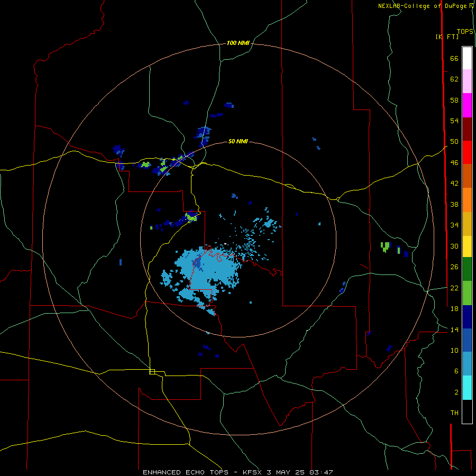Click the 46 value on the legend
The image size is (476, 476).
point(454,163)
